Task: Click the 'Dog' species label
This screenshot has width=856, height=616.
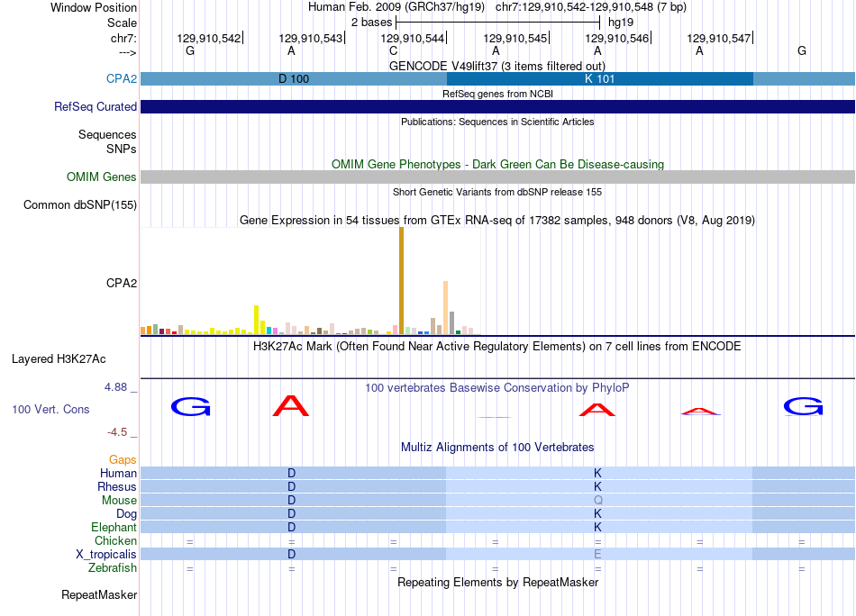Action: pyautogui.click(x=126, y=513)
